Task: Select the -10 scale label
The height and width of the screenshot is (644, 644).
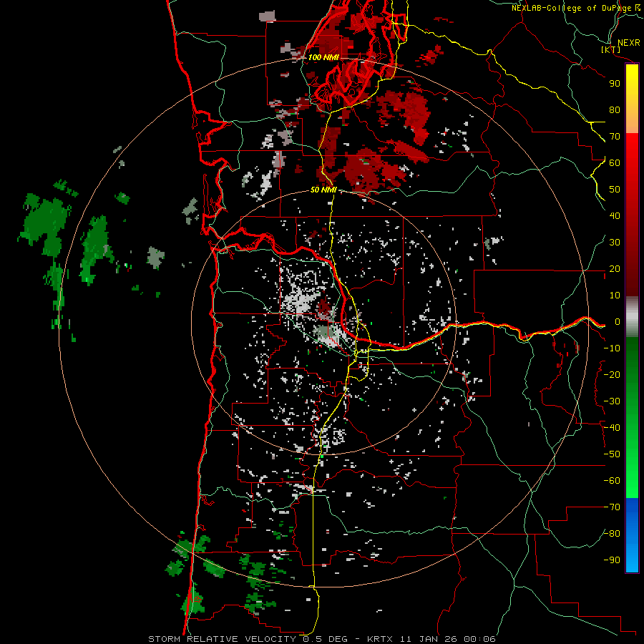Action: [612, 348]
